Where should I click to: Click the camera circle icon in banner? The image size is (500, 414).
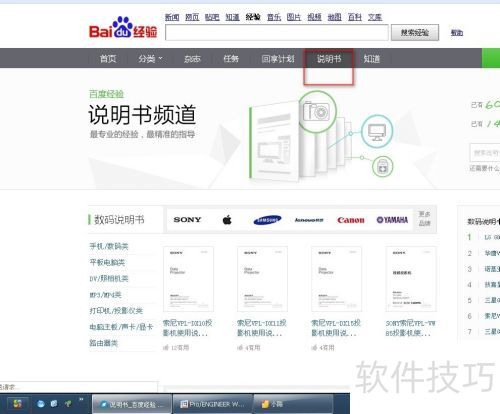[317, 111]
